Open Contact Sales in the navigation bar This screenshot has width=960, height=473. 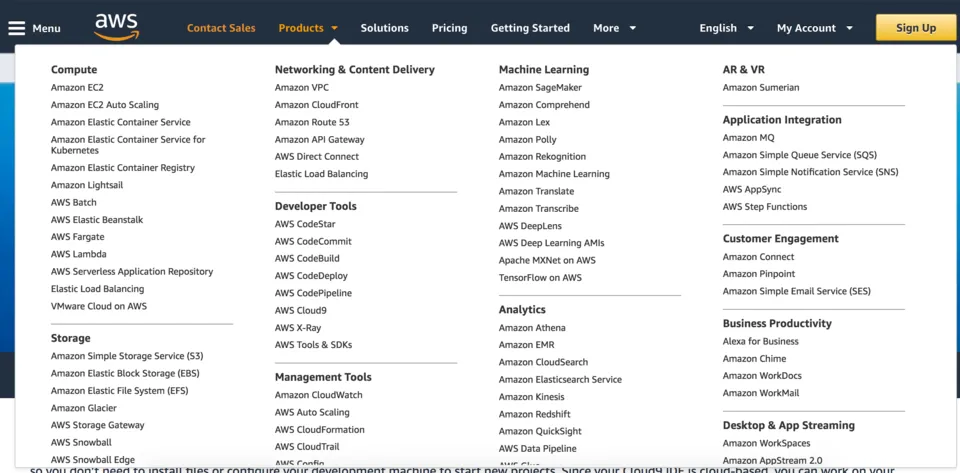coord(221,28)
